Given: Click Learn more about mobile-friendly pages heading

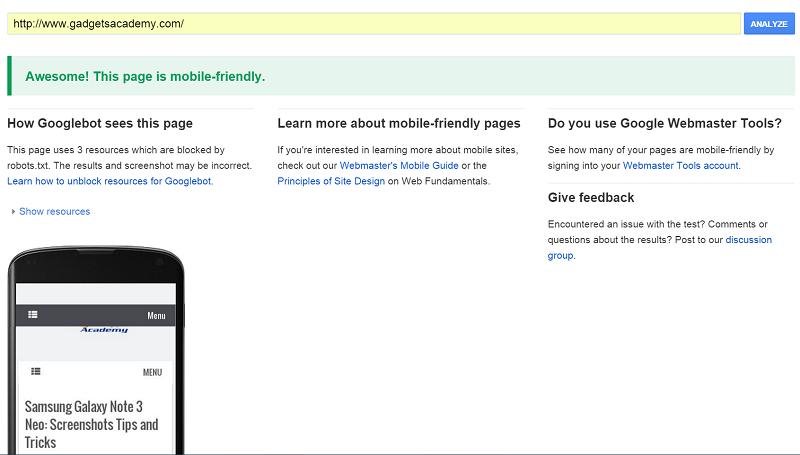Looking at the screenshot, I should point(399,123).
